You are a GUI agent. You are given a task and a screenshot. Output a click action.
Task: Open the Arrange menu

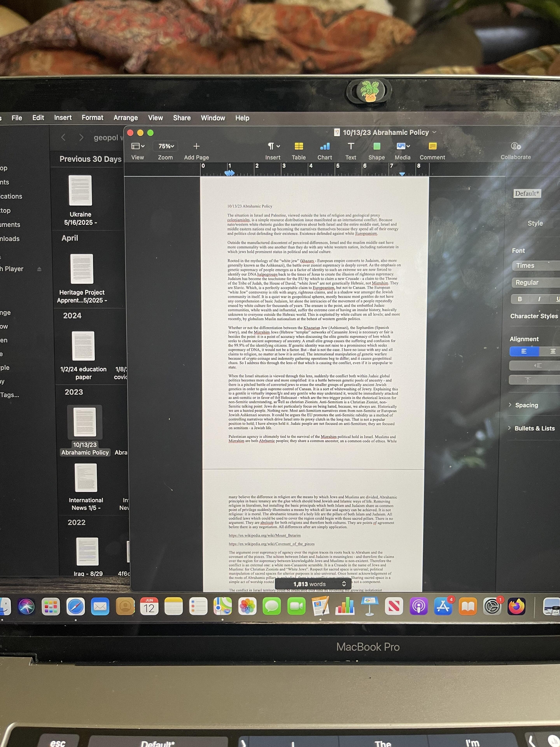tap(126, 118)
